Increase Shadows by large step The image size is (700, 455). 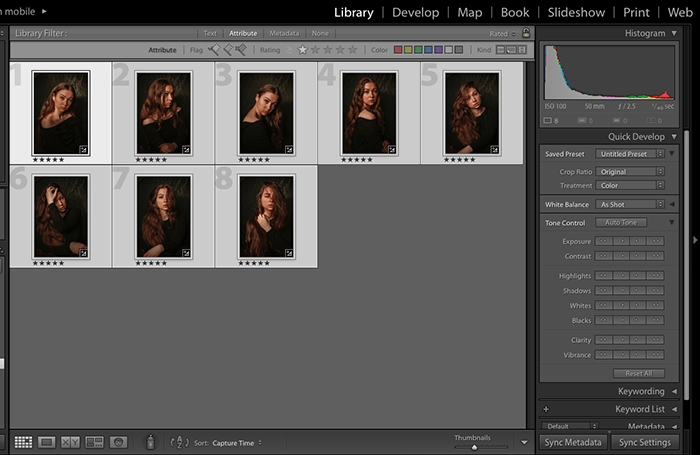[656, 290]
